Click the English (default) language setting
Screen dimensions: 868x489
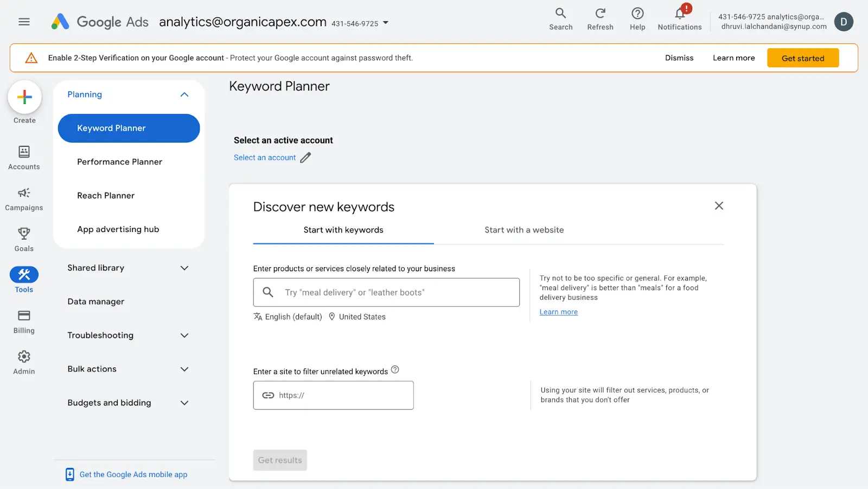click(288, 317)
